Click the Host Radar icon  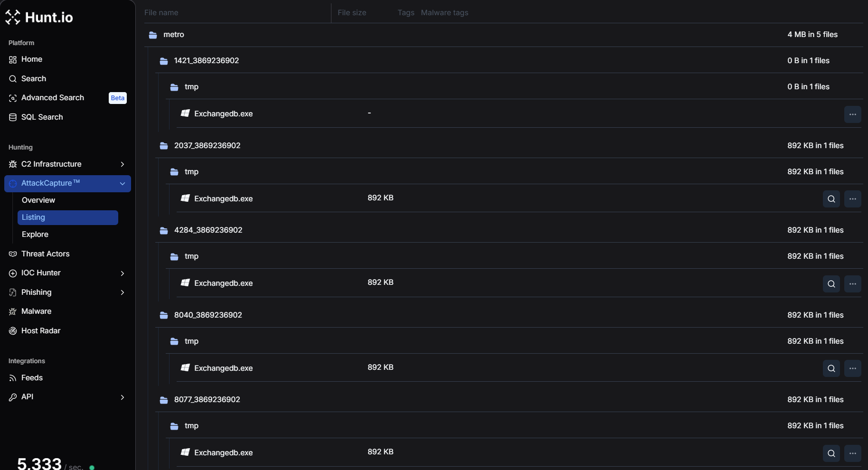click(x=13, y=331)
